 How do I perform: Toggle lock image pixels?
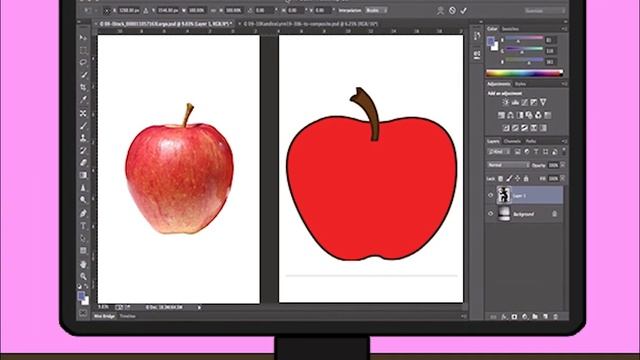[x=509, y=178]
